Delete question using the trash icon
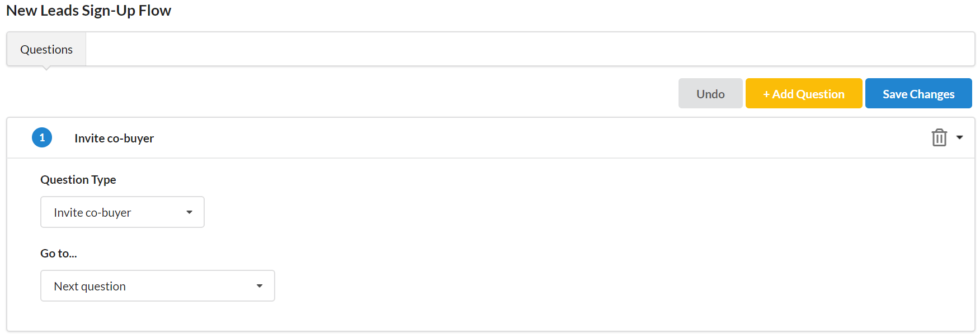Image resolution: width=980 pixels, height=334 pixels. [939, 137]
